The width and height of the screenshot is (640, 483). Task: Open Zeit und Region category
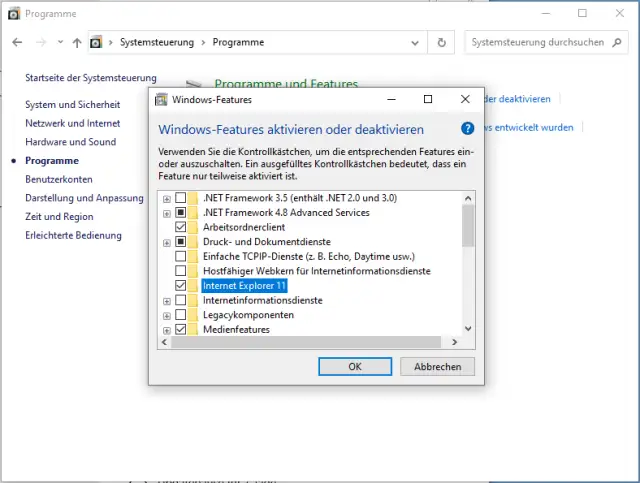coord(59,216)
